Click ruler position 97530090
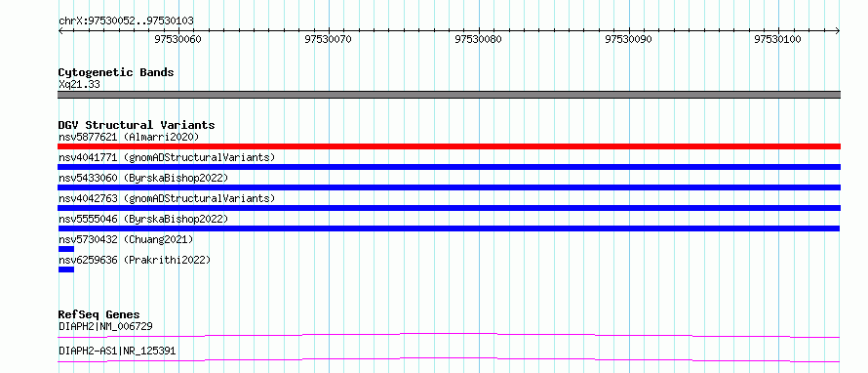Viewport: 868px width, 373px height. [x=628, y=39]
